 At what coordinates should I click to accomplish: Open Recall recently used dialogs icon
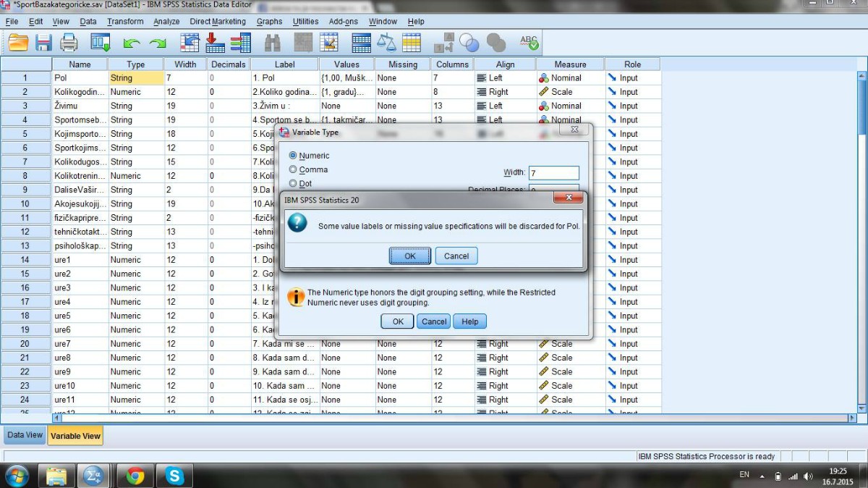(101, 43)
